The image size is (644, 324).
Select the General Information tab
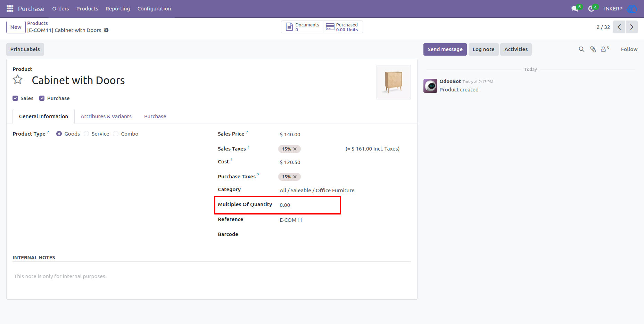pyautogui.click(x=43, y=116)
